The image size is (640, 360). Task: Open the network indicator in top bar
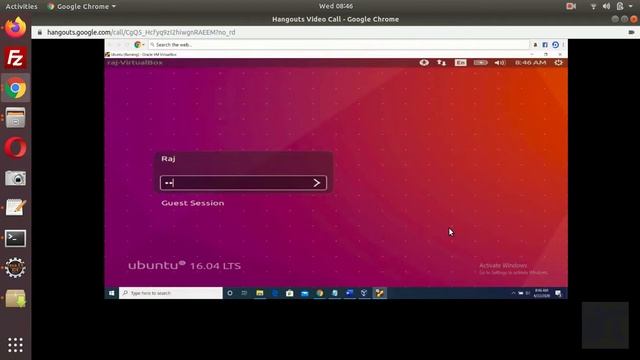coord(593,6)
